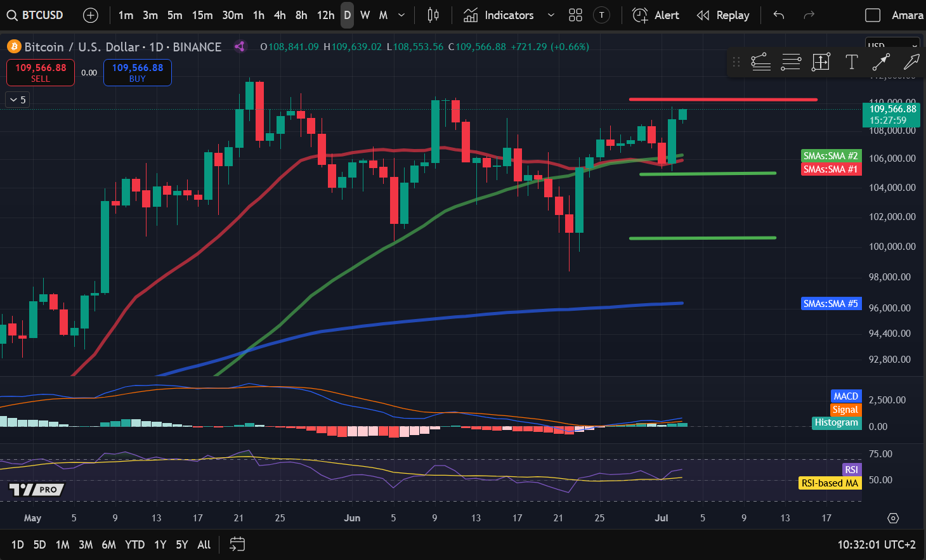
Task: Open the candlestick chart type selector
Action: coord(433,15)
